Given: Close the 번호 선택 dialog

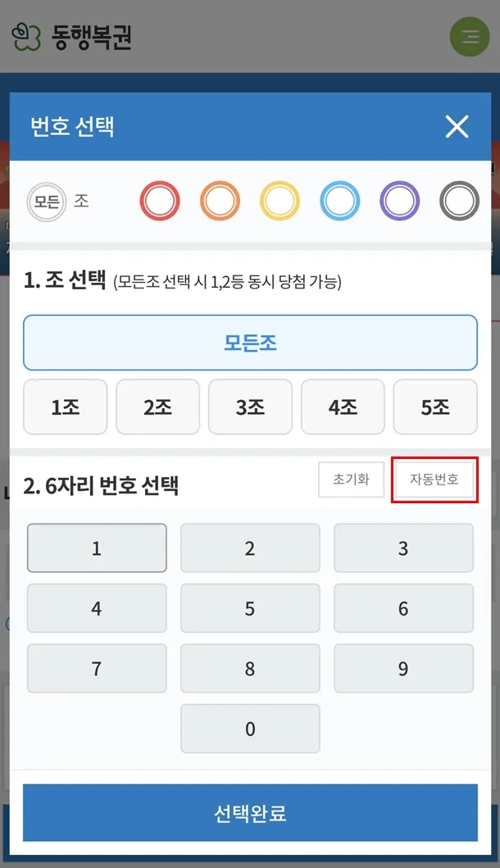Looking at the screenshot, I should click(457, 127).
